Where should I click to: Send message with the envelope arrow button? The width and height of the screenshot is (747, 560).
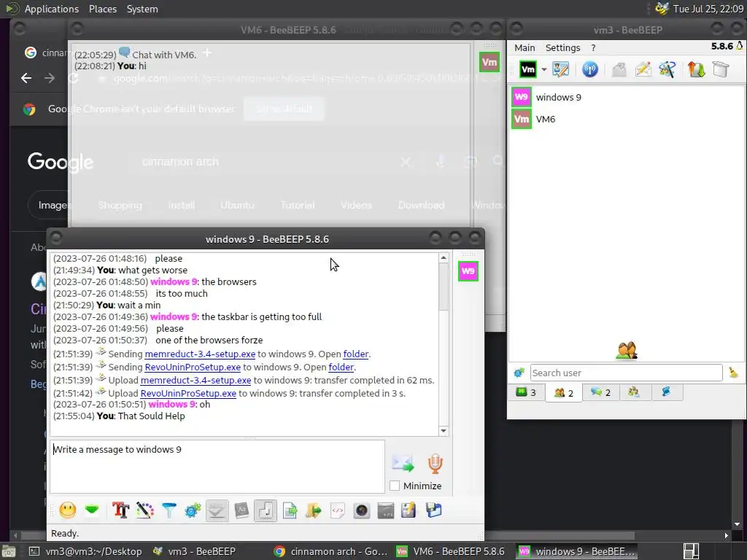[403, 463]
